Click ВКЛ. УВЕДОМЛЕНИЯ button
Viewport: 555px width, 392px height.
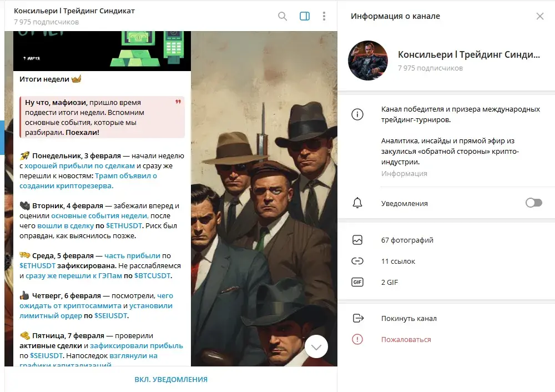171,379
